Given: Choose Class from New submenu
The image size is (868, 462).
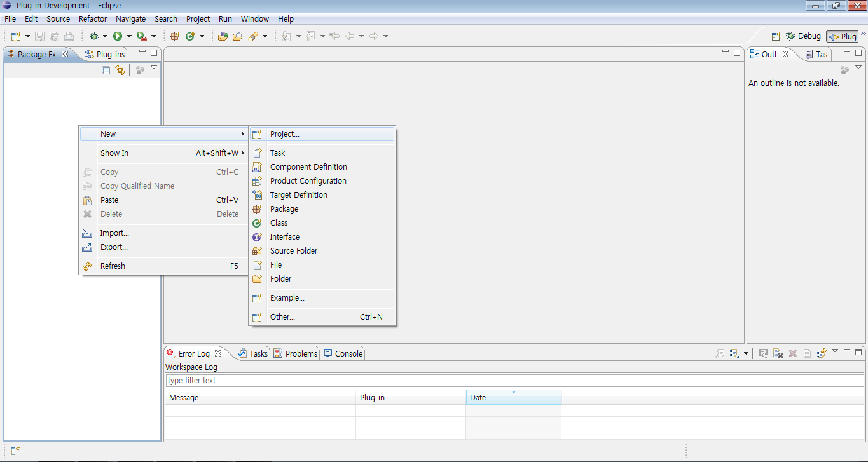Looking at the screenshot, I should pos(322,223).
